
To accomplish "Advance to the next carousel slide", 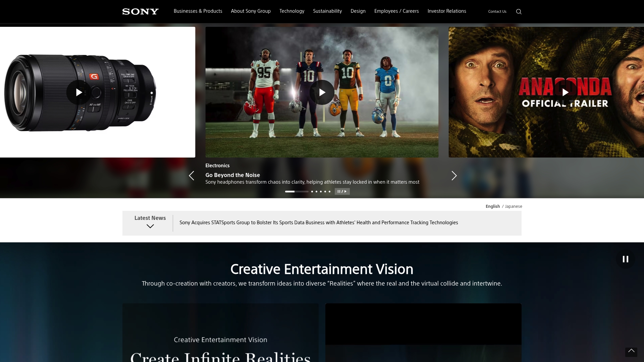I will point(454,176).
